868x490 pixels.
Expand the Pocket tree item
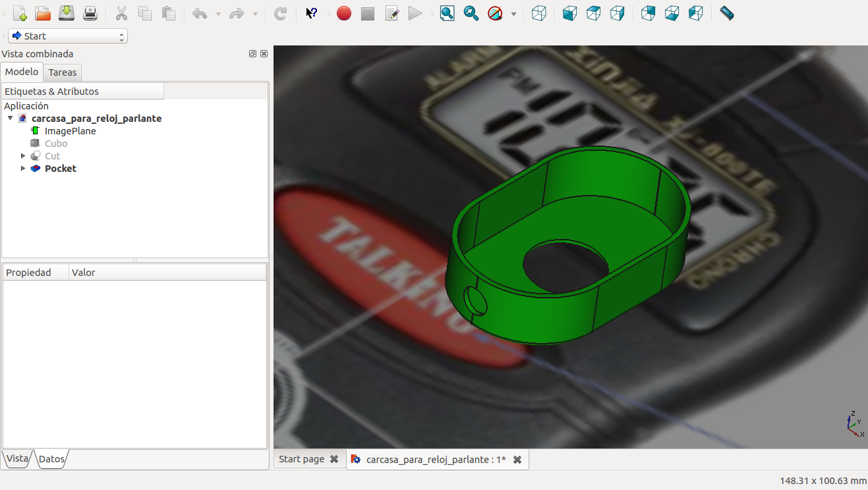pyautogui.click(x=23, y=169)
